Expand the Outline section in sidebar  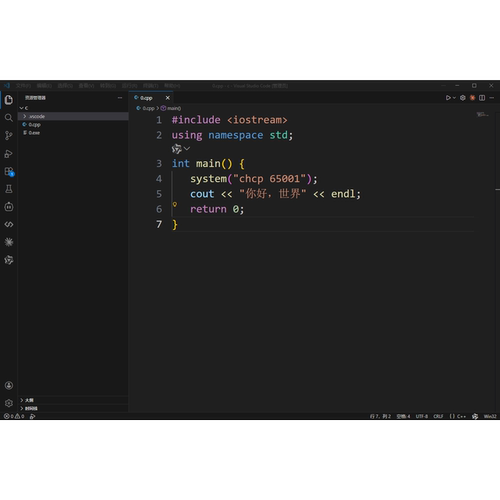pos(73,400)
